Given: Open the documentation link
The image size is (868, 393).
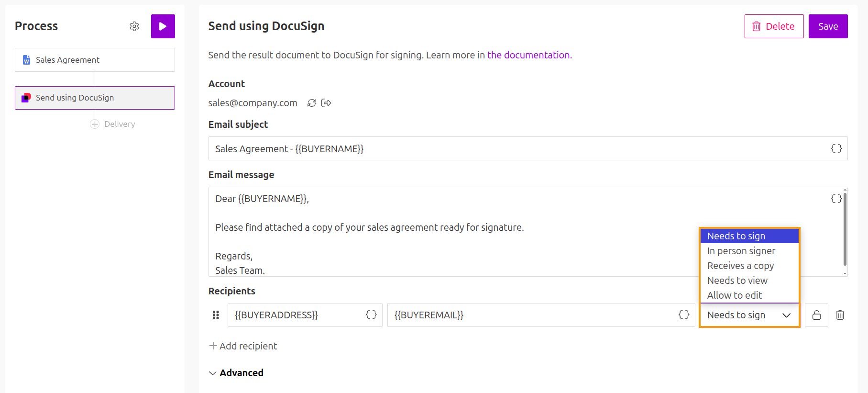Looking at the screenshot, I should (x=529, y=55).
